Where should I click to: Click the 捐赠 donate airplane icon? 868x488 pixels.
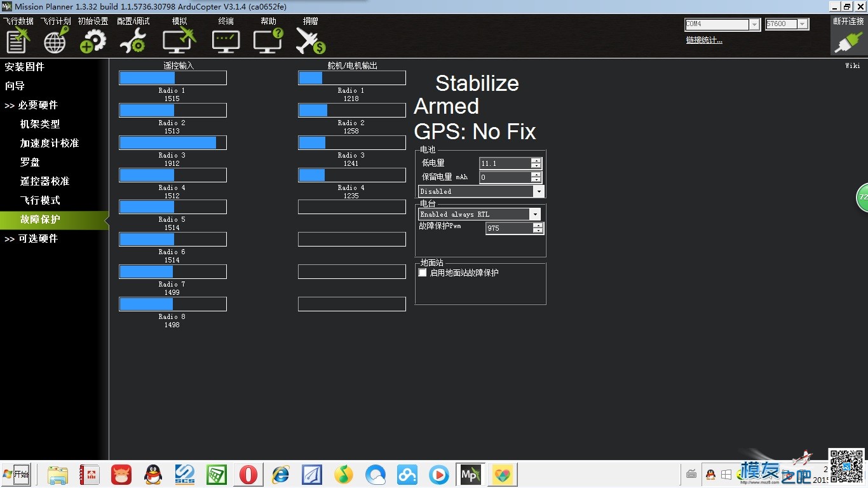[310, 40]
